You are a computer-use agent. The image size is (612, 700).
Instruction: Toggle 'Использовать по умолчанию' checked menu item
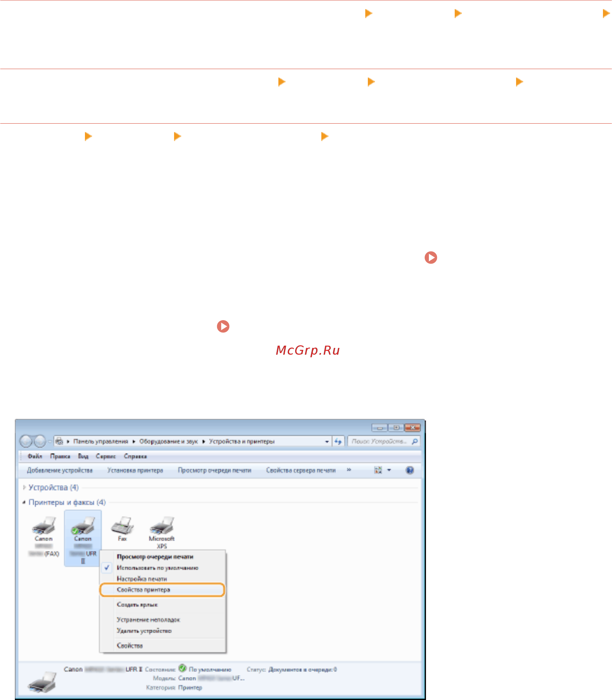click(x=157, y=568)
